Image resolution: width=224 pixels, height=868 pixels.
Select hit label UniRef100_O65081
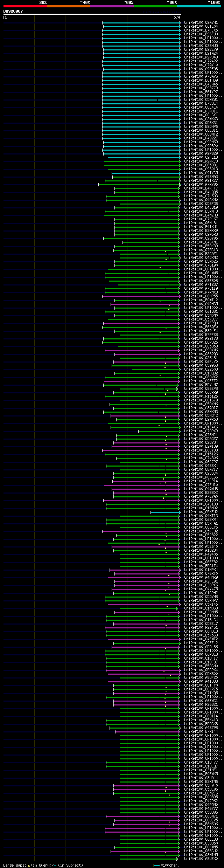(201, 165)
